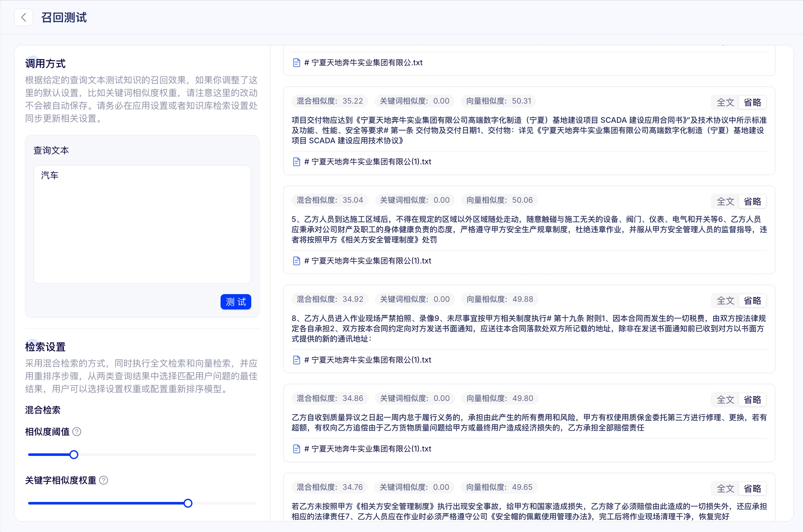
Task: Click the blue 测试 button
Action: (236, 301)
